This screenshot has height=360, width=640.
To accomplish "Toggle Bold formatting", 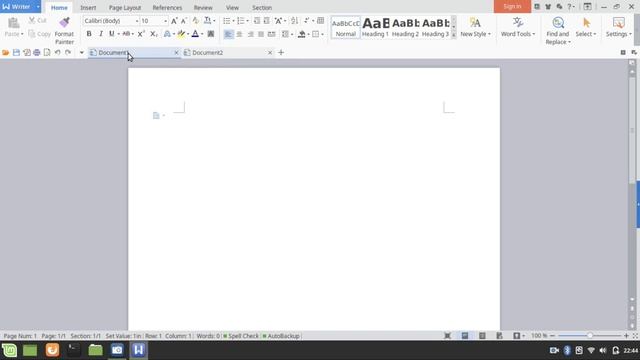I will pyautogui.click(x=89, y=34).
